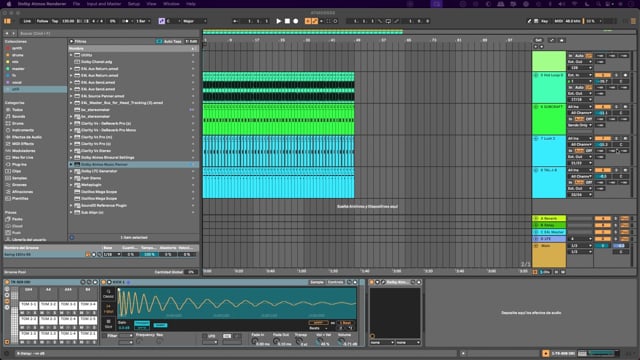
Task: Click the browser forward arrow
Action: click(13, 33)
